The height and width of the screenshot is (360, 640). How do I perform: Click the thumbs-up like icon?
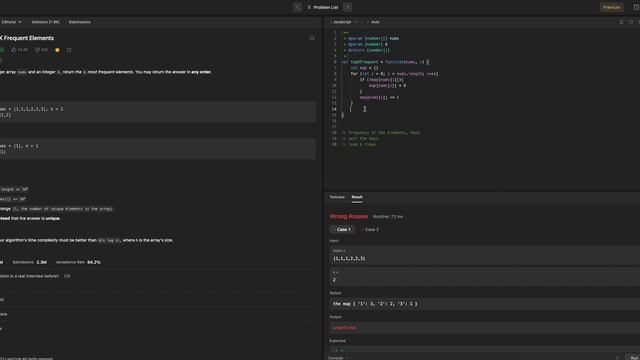(x=14, y=50)
